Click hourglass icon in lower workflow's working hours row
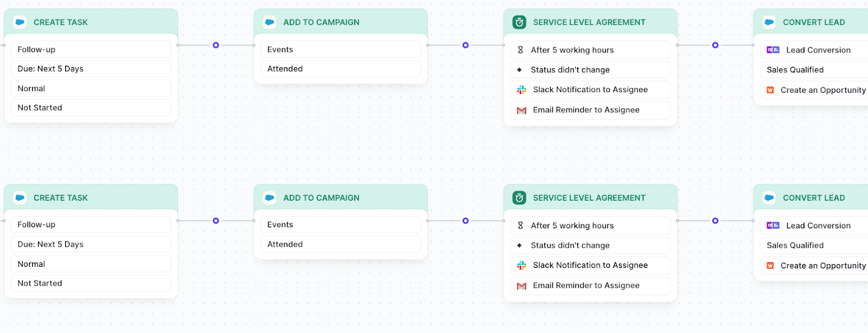 tap(520, 226)
